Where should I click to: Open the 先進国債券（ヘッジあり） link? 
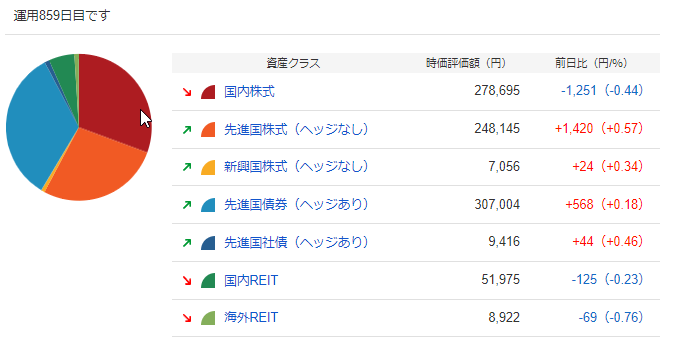click(296, 204)
